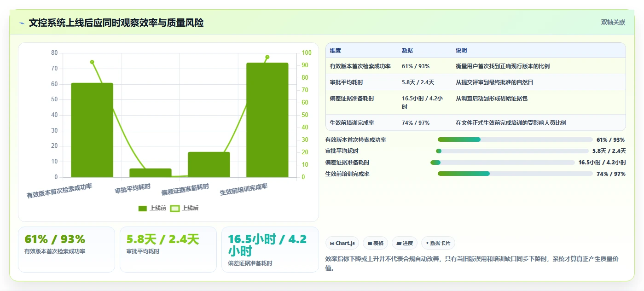Click description 衡量用户首次找到正确现行版本的比例

(503, 66)
